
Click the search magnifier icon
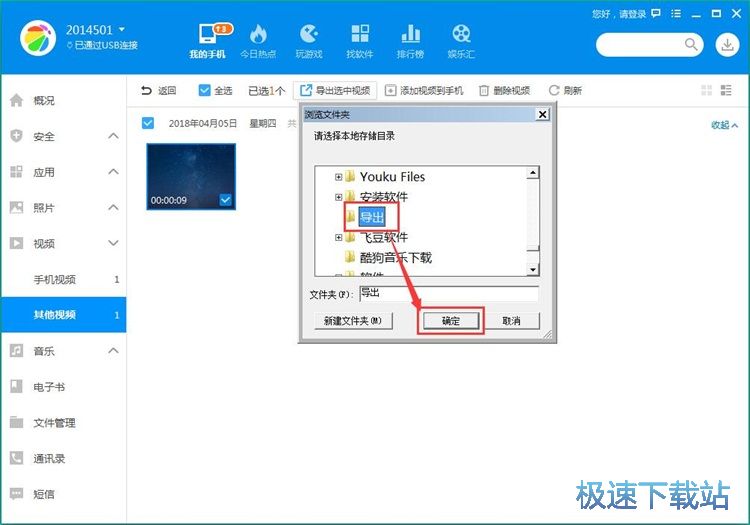click(690, 44)
